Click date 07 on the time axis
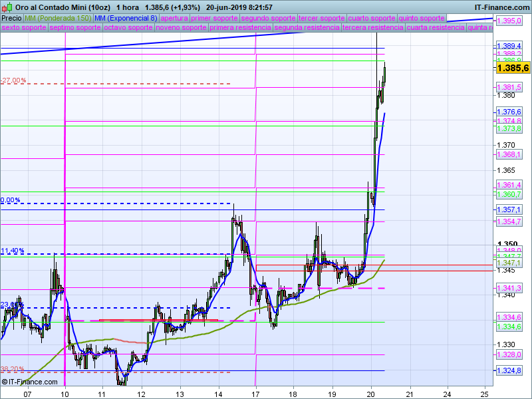 [x=27, y=394]
